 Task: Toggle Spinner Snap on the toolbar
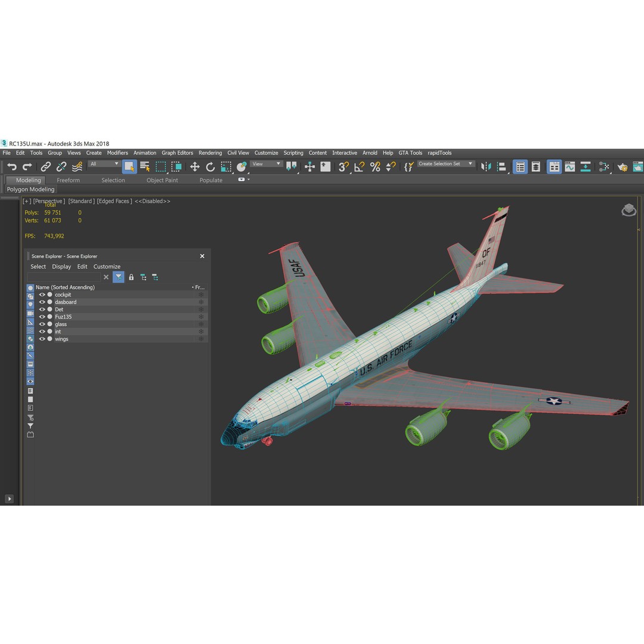pyautogui.click(x=391, y=167)
